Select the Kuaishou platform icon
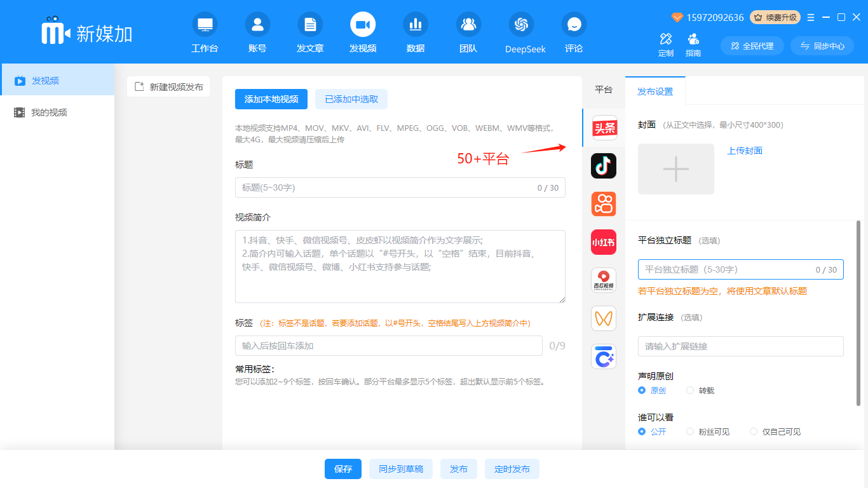The image size is (868, 488). pos(604,204)
